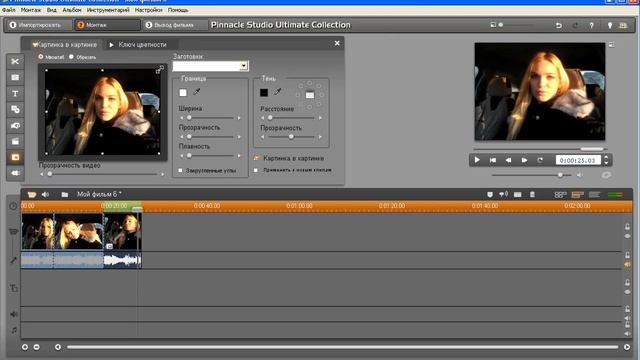Adjust the shadow Прозрачность slider handle
640x360 pixels.
291,137
